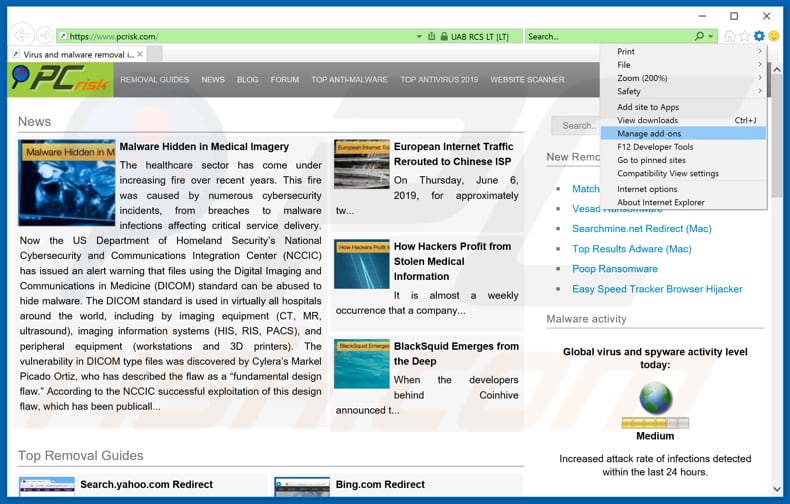Open REMOVAL GUIDES nav item
790x504 pixels.
(155, 80)
